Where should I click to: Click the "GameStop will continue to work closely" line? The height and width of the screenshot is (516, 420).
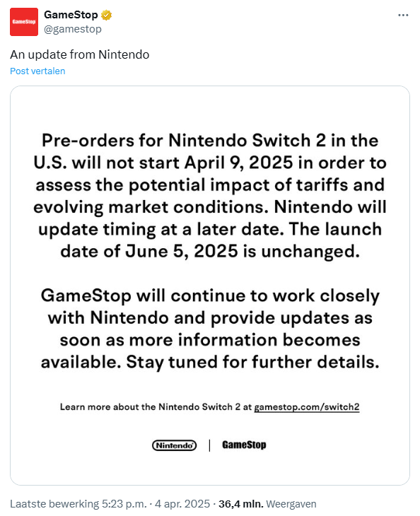pos(210,295)
